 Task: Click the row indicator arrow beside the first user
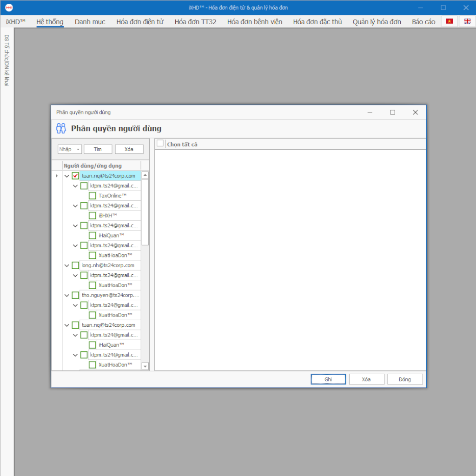coord(57,176)
